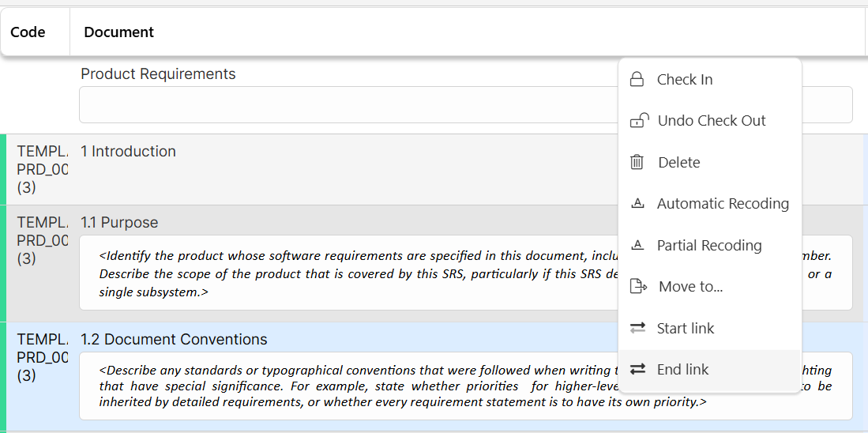Click the 1.2 Document Conventions heading
This screenshot has width=868, height=433.
coord(174,340)
